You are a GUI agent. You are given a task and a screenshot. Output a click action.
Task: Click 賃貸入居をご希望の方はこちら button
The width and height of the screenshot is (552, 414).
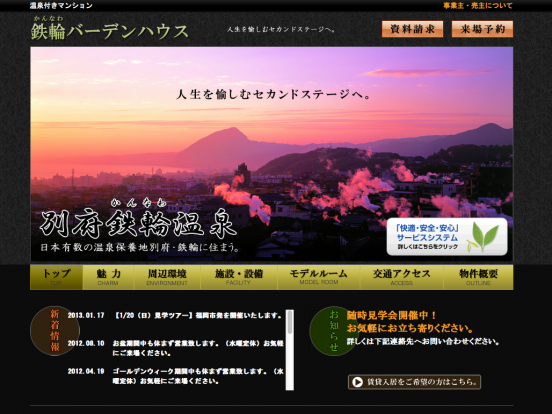click(x=414, y=382)
